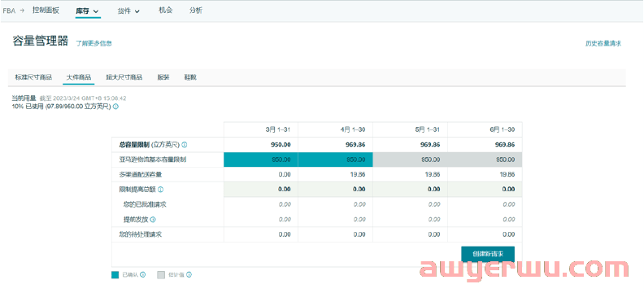Click the teal 950.00 cell under 3月 1–31
Screen dimensions: 644x293
(261, 160)
